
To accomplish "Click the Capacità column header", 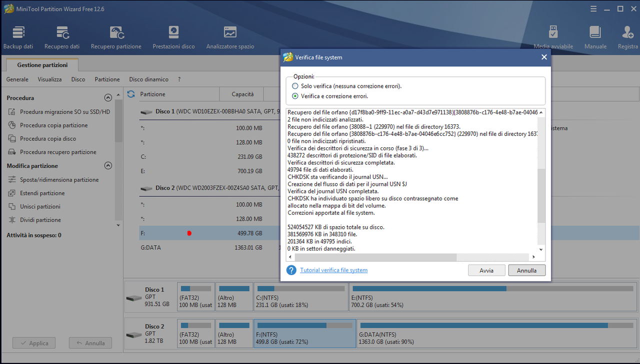I will click(242, 94).
